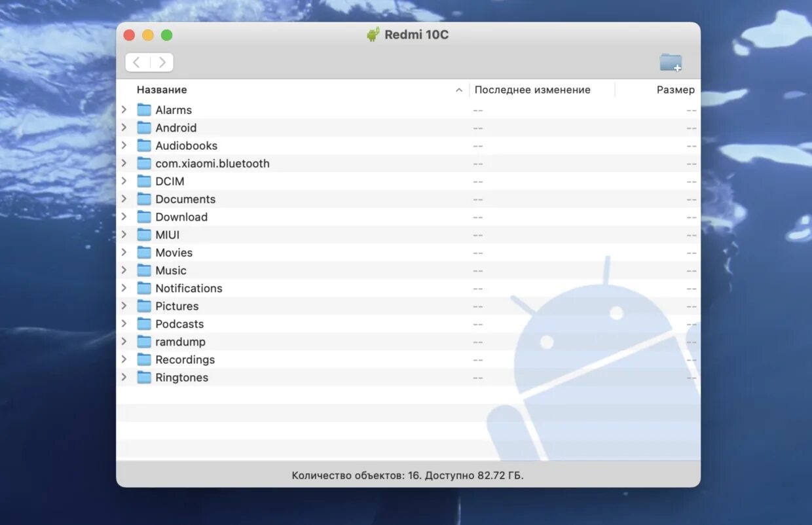Click the DCIM folder icon

(144, 181)
